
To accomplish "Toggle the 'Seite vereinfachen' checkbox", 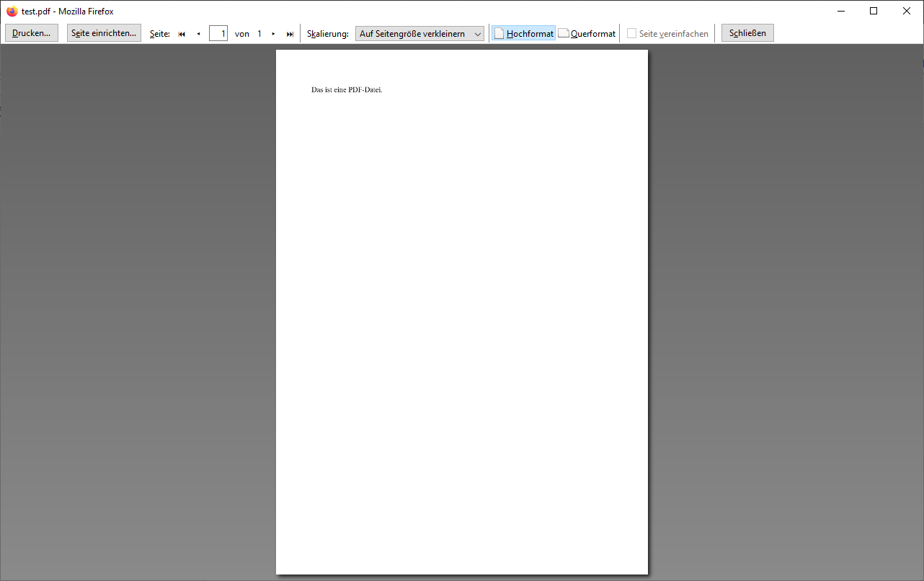I will coord(632,34).
